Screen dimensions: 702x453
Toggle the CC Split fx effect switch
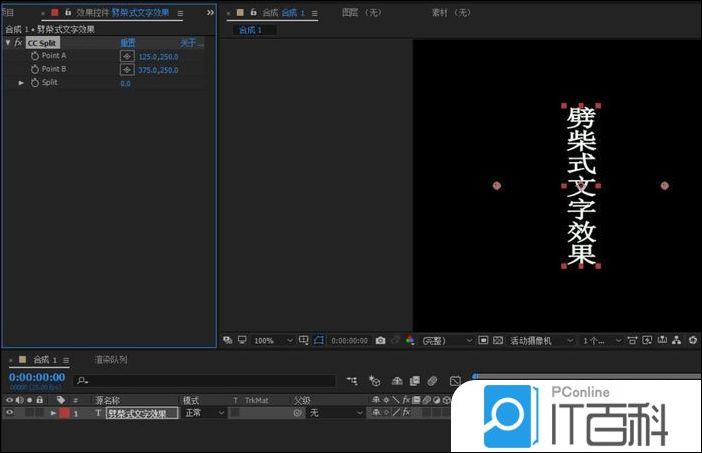tap(18, 44)
